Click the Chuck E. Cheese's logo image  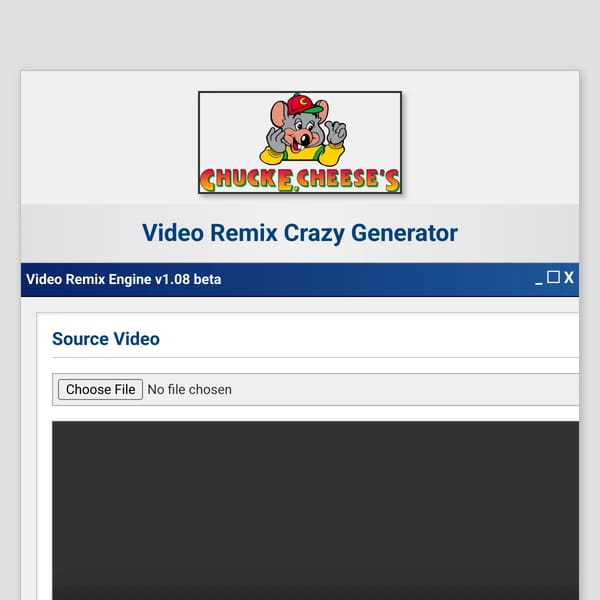click(x=300, y=142)
